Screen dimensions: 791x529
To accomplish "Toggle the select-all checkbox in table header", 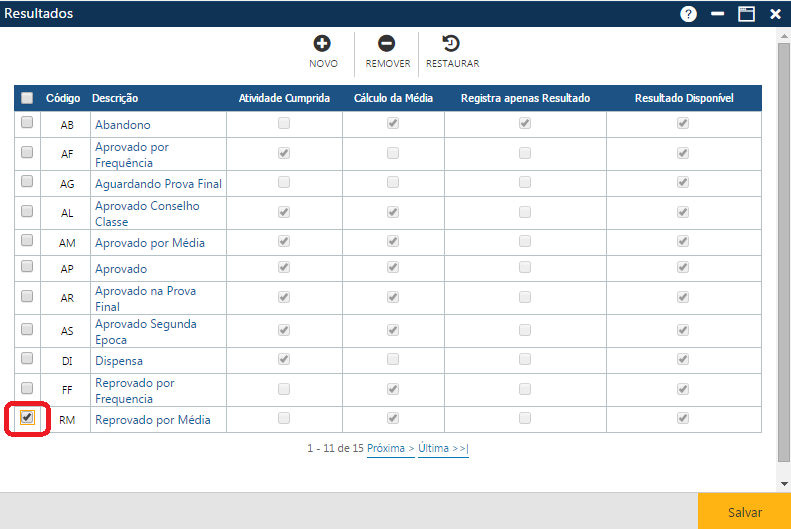I will pyautogui.click(x=27, y=98).
